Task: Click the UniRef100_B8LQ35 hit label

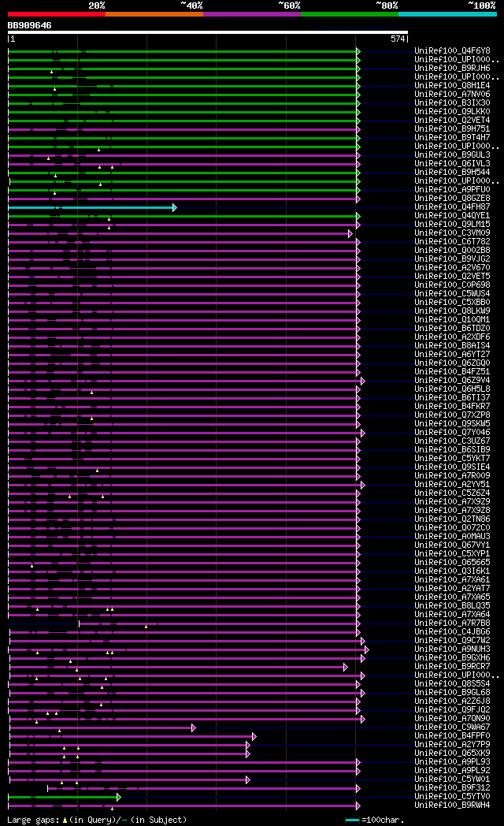Action: pyautogui.click(x=452, y=606)
